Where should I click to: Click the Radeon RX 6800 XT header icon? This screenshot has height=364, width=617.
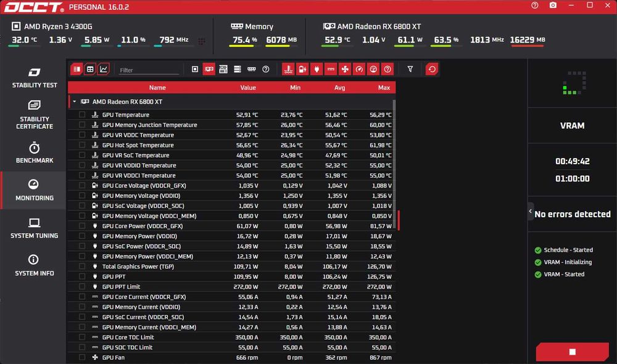[x=329, y=27]
